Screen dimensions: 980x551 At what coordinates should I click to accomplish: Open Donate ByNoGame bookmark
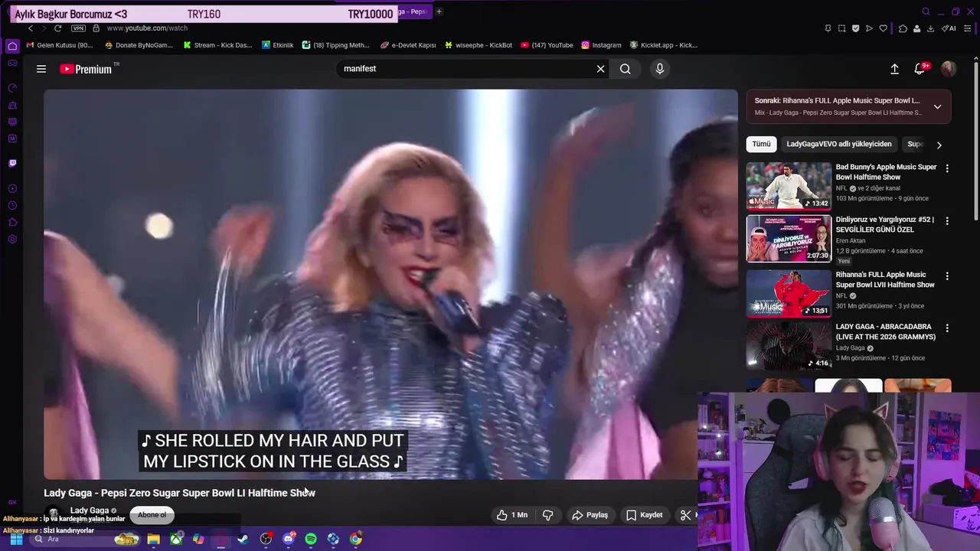(138, 45)
